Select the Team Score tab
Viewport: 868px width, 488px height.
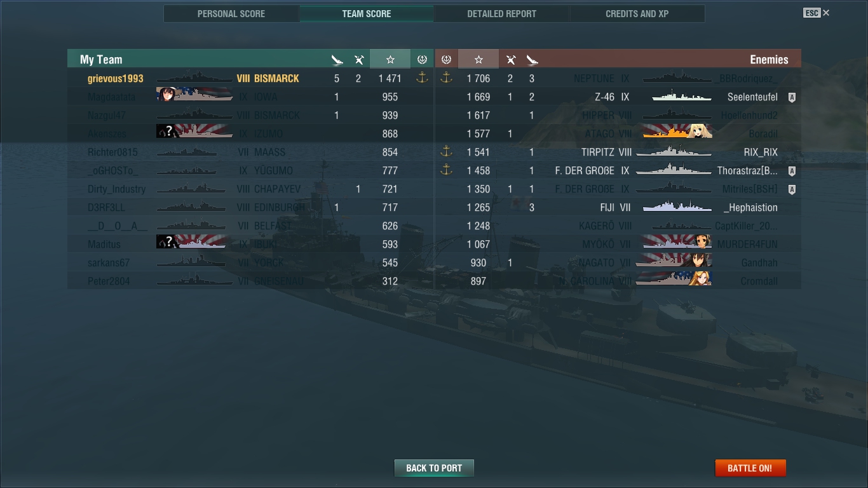click(367, 13)
